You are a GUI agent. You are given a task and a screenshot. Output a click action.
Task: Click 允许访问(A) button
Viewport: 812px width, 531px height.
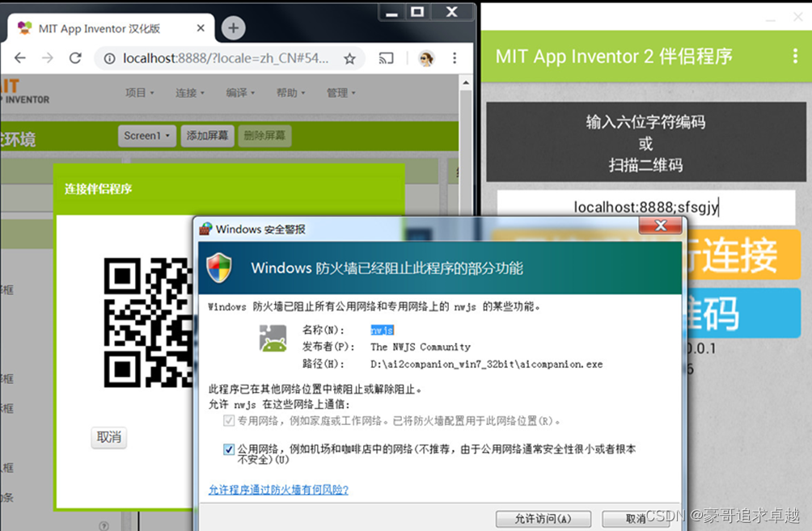point(543,519)
